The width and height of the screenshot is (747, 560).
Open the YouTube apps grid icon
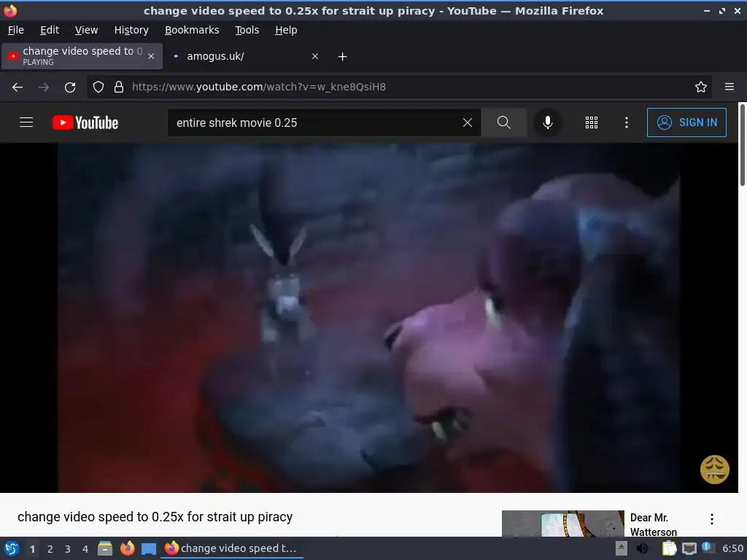click(x=591, y=122)
